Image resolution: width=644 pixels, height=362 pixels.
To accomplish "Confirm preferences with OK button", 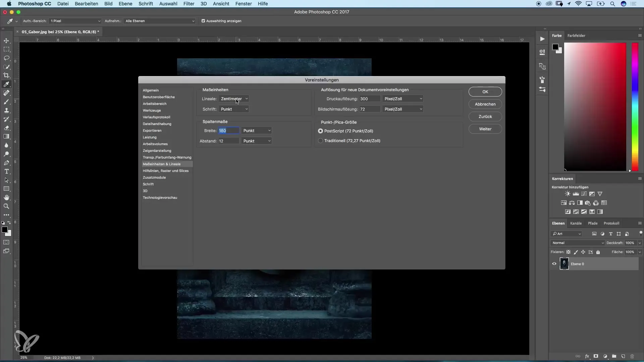I will (485, 92).
